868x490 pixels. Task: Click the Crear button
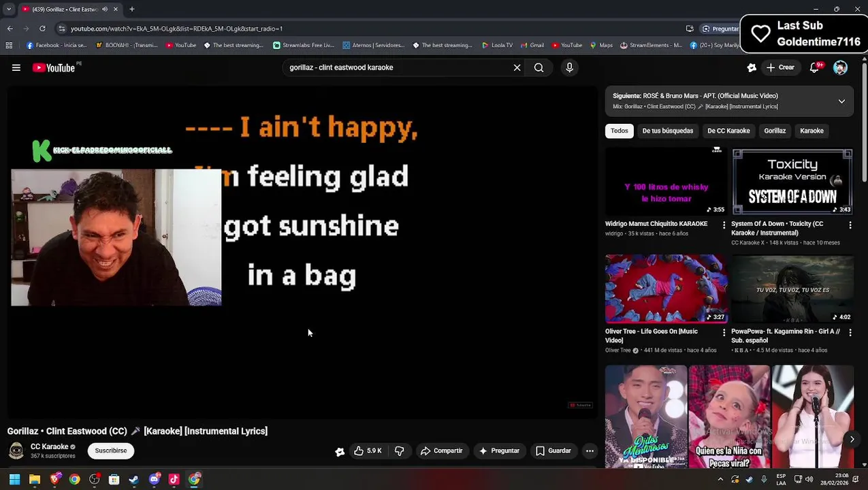[x=780, y=67]
